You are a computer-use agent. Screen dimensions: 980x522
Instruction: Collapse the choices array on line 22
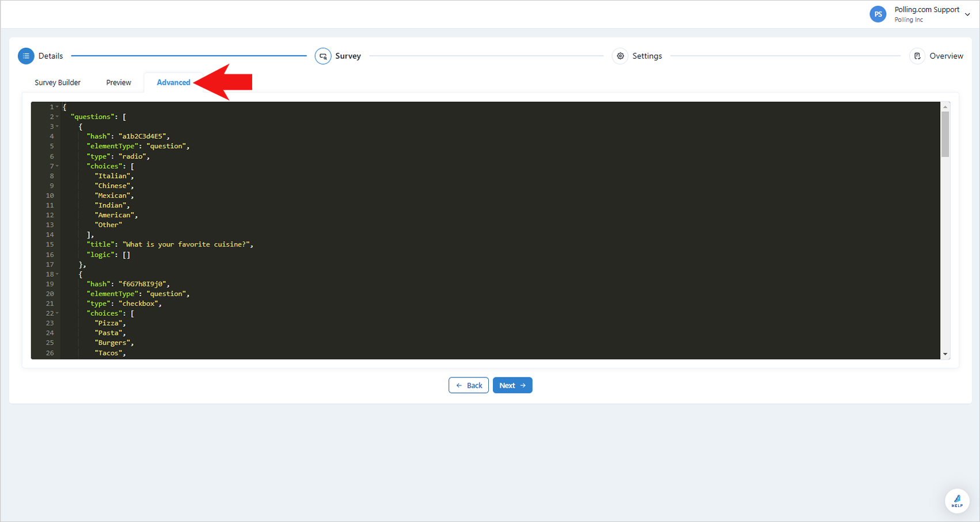[x=57, y=313]
